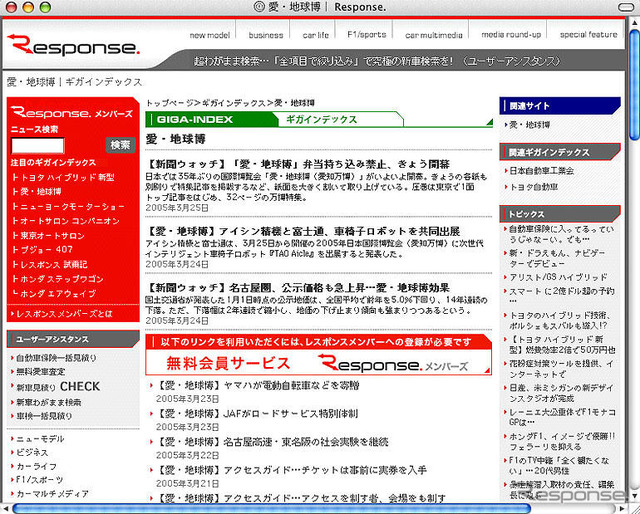
Task: Click the horizontal scrollbar left arrow
Action: [5, 509]
